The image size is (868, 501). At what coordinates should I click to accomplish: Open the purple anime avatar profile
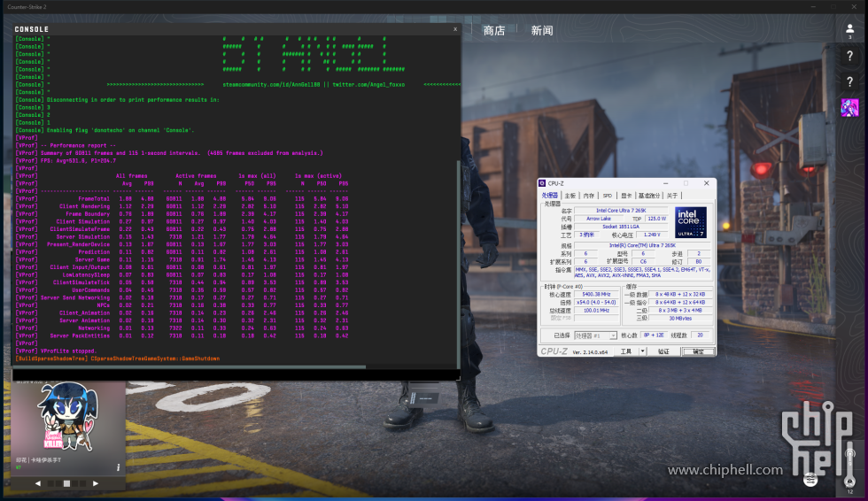(x=849, y=107)
